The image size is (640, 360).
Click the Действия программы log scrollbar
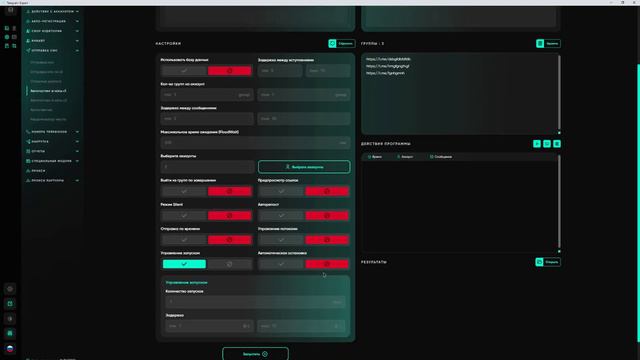559,202
